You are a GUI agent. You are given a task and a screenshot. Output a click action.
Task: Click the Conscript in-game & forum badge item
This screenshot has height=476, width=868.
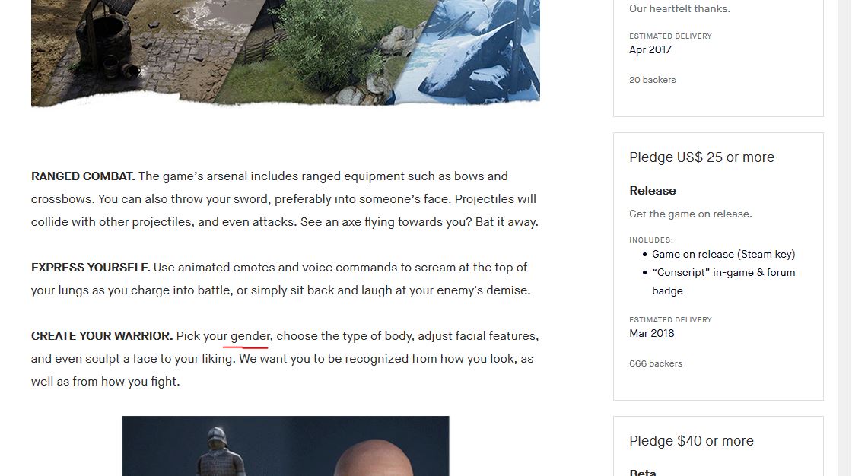[723, 281]
